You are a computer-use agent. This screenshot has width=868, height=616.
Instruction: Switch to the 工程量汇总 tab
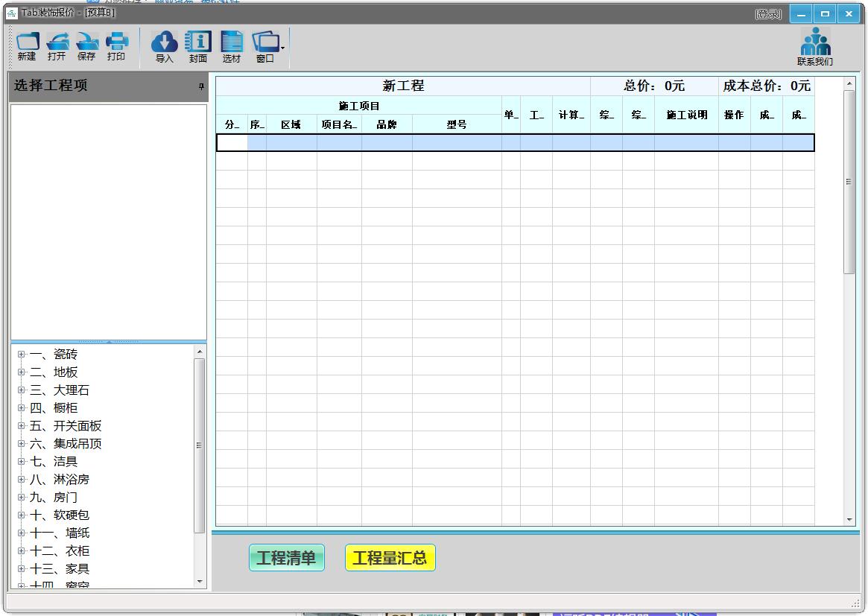tap(390, 558)
